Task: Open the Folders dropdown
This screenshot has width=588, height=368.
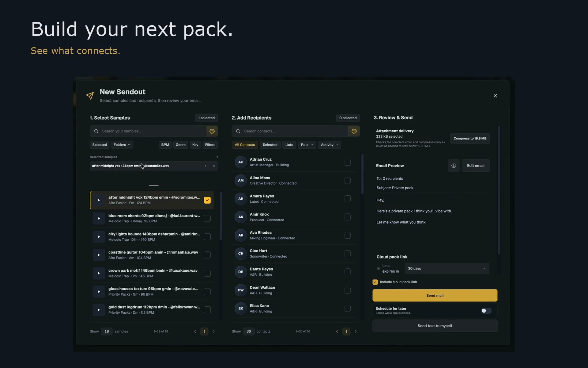Action: [122, 145]
